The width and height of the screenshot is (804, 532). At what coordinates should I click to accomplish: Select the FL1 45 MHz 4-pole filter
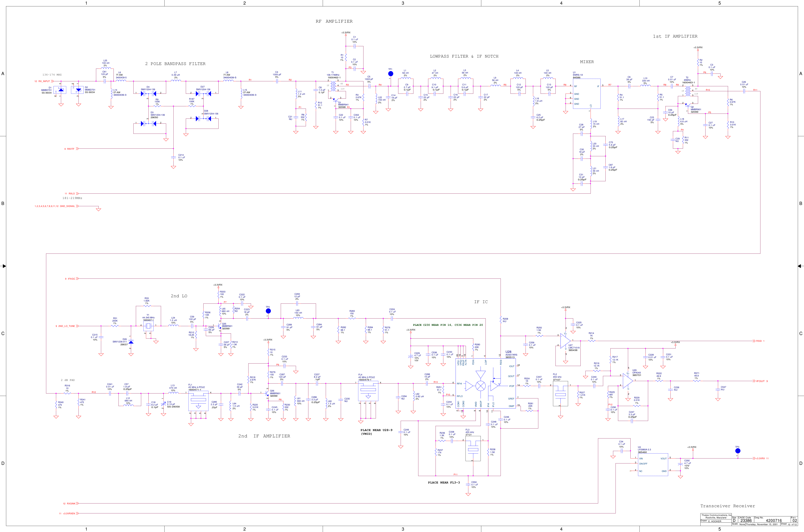click(198, 401)
